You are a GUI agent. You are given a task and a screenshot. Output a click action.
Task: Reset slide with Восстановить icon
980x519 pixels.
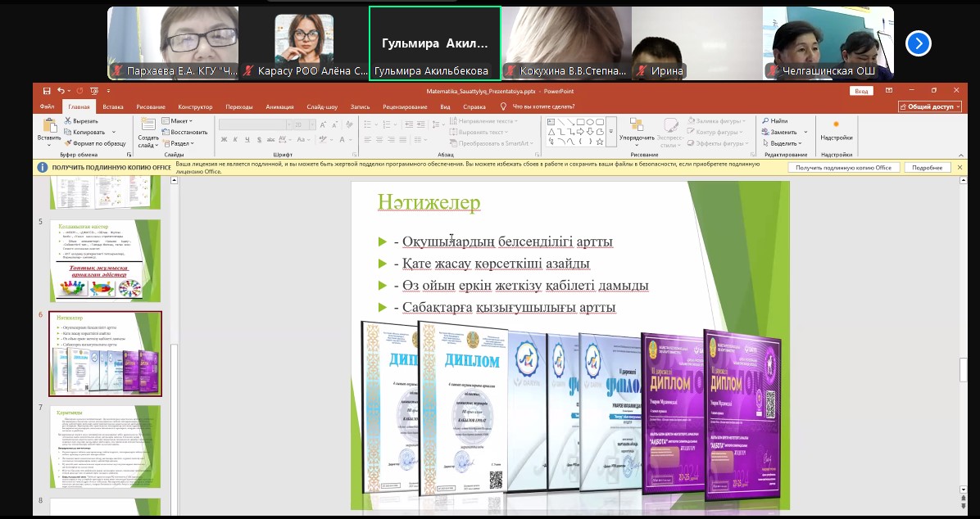(x=166, y=132)
